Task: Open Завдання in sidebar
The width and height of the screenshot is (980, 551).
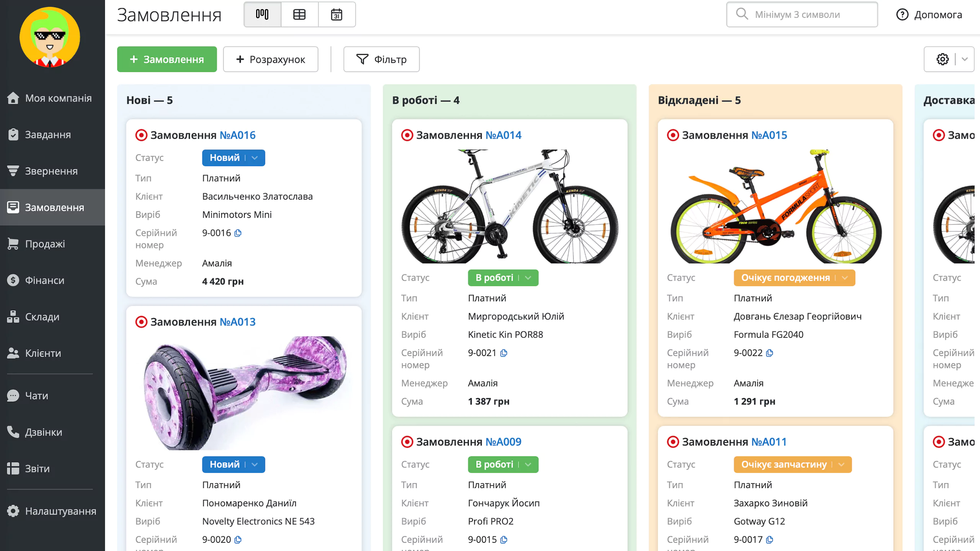Action: tap(52, 135)
